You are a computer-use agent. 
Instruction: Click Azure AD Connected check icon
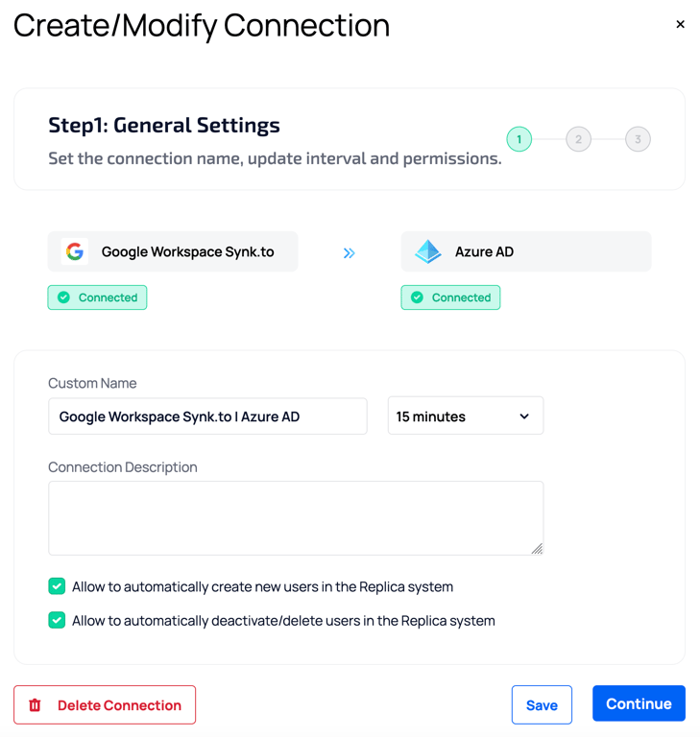click(417, 297)
